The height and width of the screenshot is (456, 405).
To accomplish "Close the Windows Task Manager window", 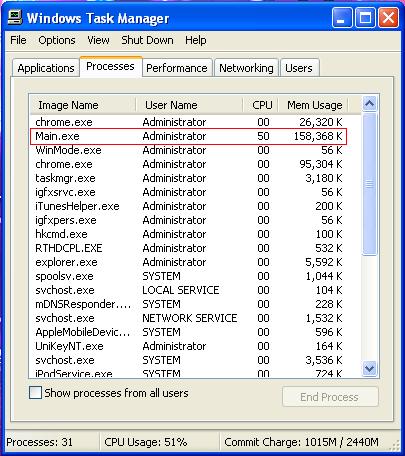I will point(388,17).
